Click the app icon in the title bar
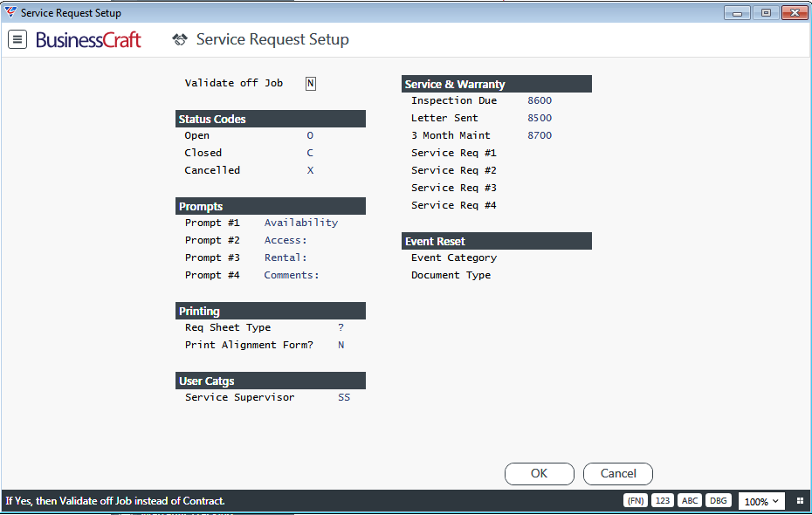The image size is (812, 515). (x=10, y=12)
